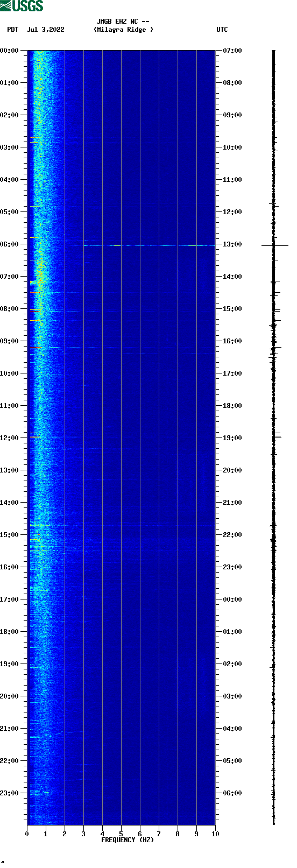Click the large seismogram spike near 13:00 UTC
The width and height of the screenshot is (297, 868).
coord(275,245)
